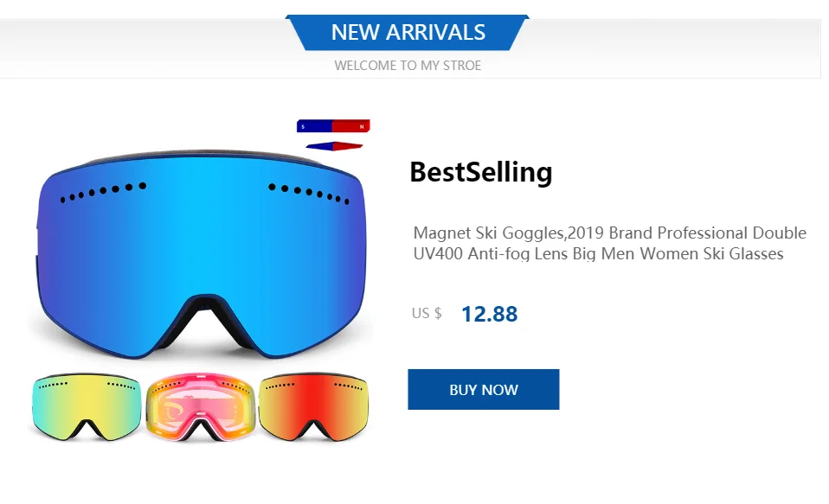This screenshot has height=504, width=829.
Task: Click the BUY NOW button
Action: tap(483, 389)
